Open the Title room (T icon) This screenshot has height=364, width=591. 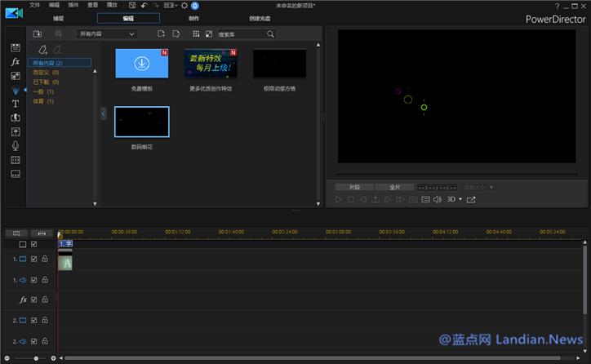click(15, 104)
